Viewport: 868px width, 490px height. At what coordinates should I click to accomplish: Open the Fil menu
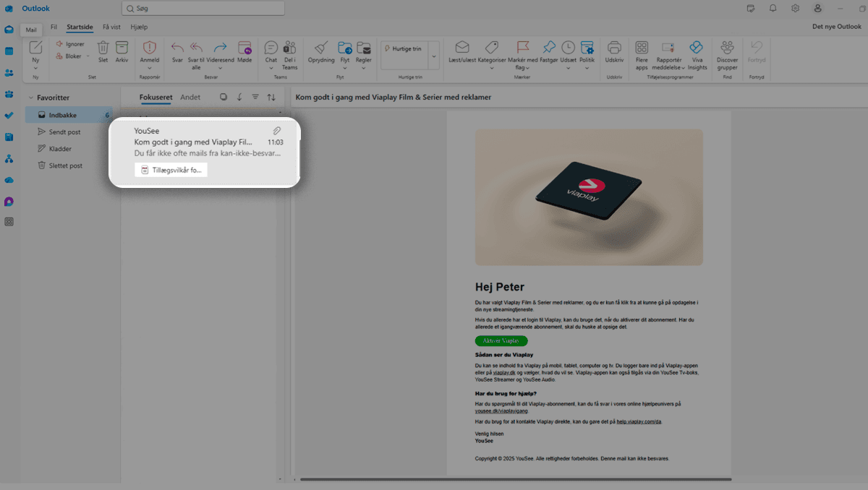pyautogui.click(x=54, y=27)
